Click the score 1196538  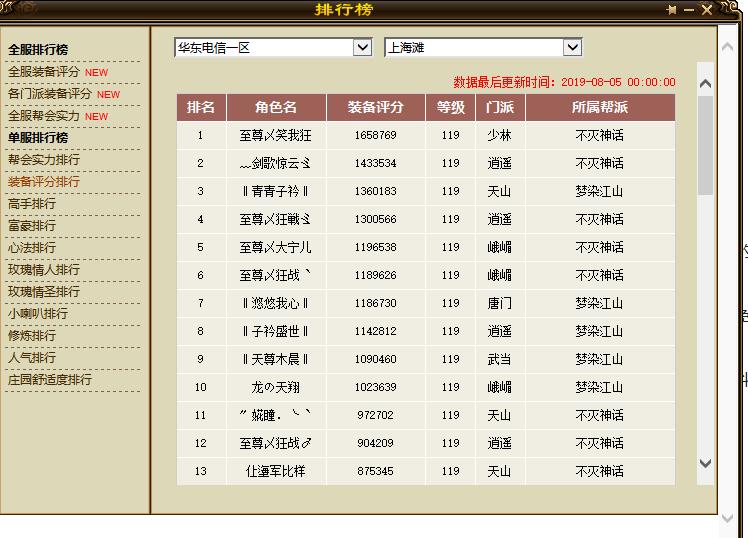pos(375,247)
